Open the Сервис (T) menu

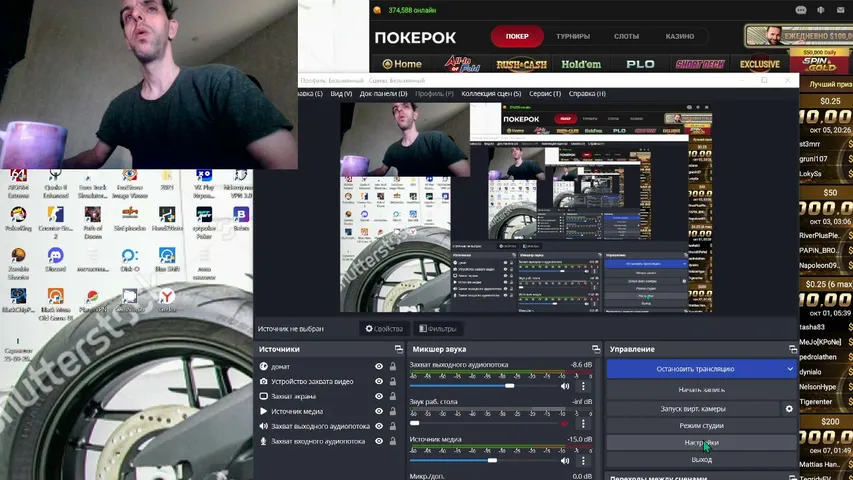pyautogui.click(x=545, y=94)
